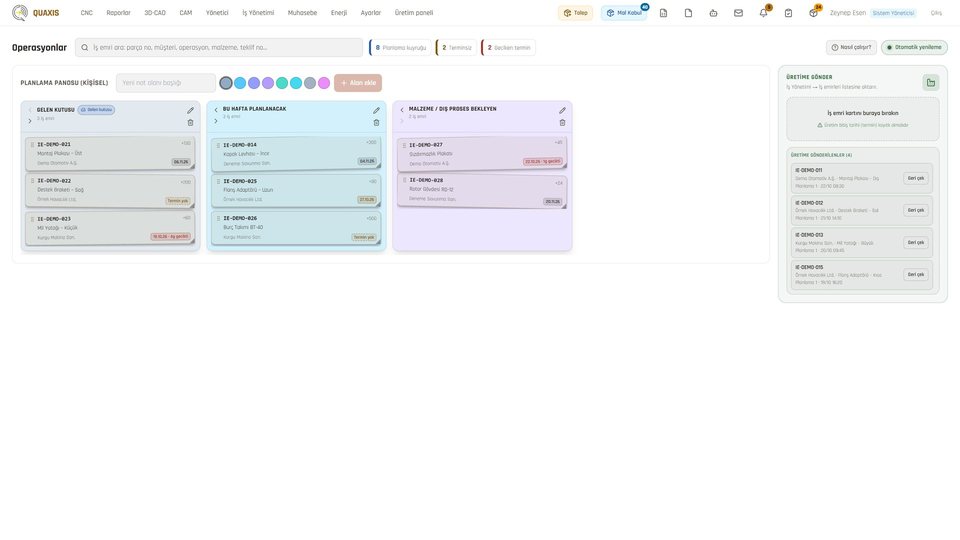
Task: Move Bu Hafta Planlanacak column right
Action: tap(216, 121)
